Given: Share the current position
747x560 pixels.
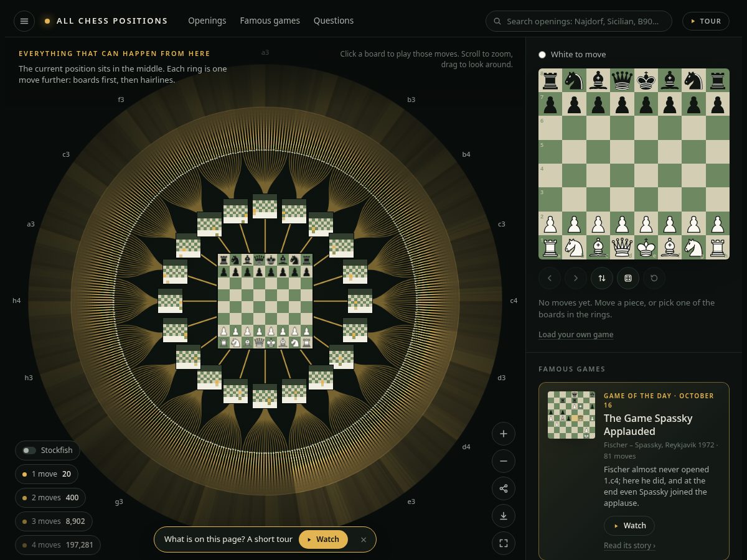Looking at the screenshot, I should click(504, 488).
